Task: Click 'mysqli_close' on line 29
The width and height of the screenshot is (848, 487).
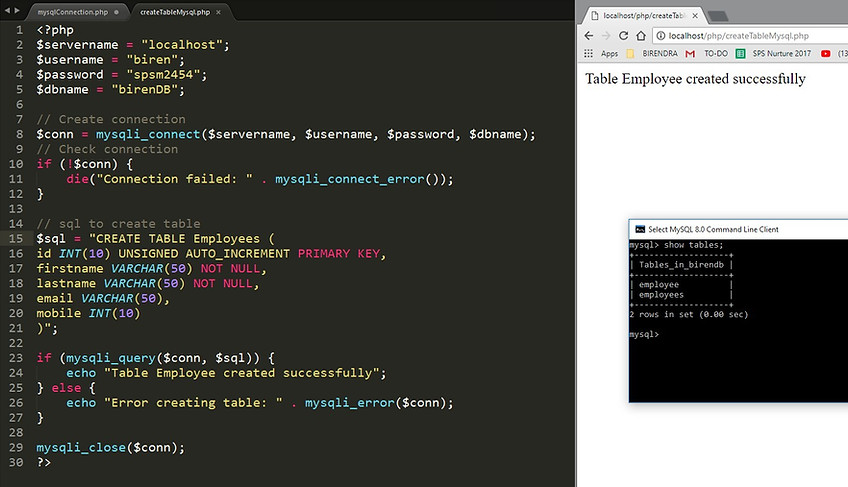Action: pos(81,448)
